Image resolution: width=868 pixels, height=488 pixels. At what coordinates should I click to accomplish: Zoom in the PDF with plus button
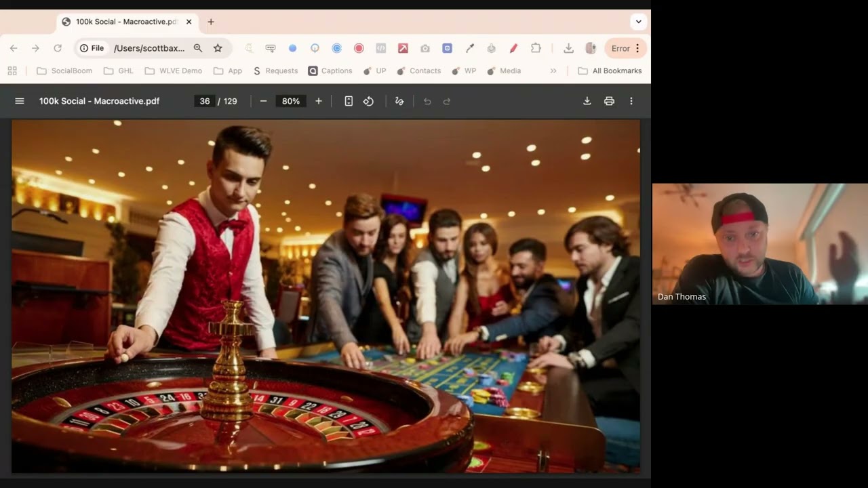pyautogui.click(x=319, y=101)
